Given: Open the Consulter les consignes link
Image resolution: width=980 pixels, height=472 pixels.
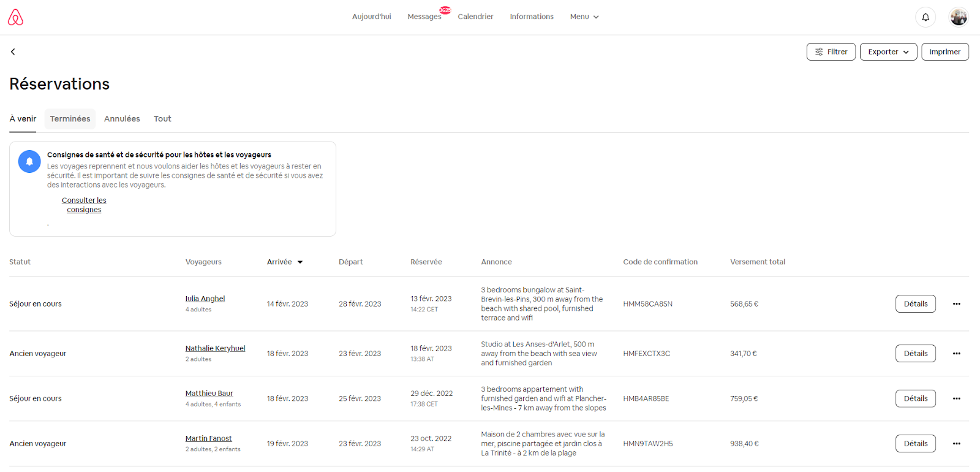Looking at the screenshot, I should pyautogui.click(x=84, y=205).
